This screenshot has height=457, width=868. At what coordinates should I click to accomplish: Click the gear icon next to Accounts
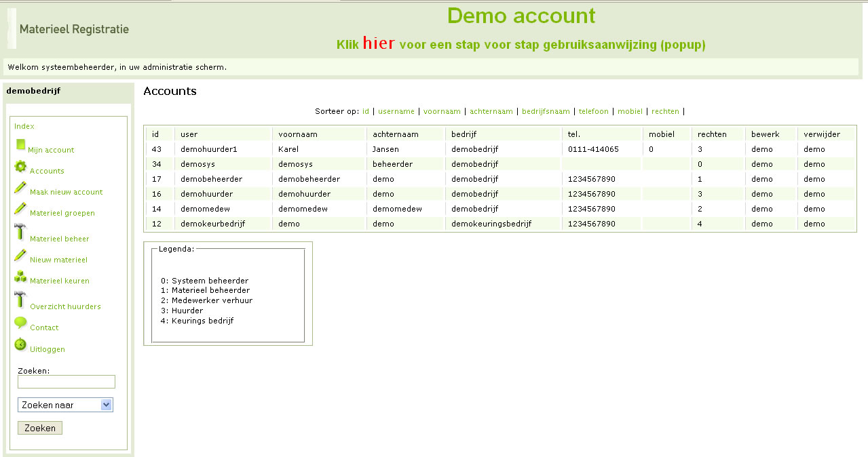coord(20,166)
